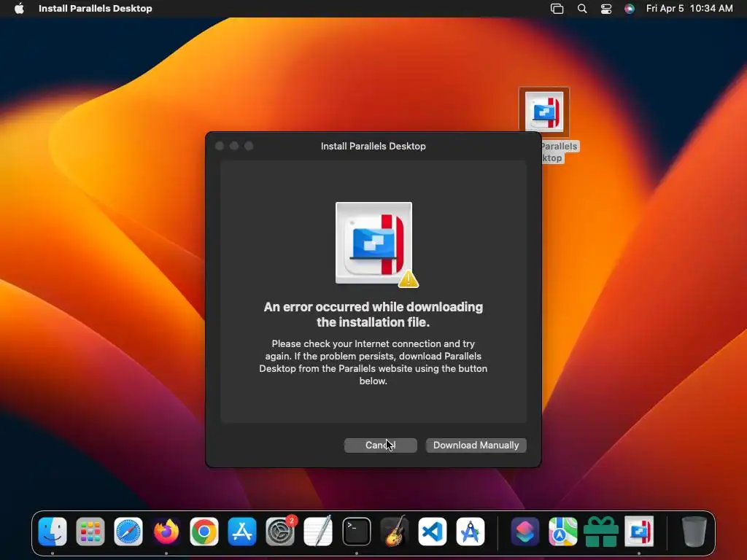Launch Firefox from the Dock
This screenshot has height=560, width=747.
(166, 532)
